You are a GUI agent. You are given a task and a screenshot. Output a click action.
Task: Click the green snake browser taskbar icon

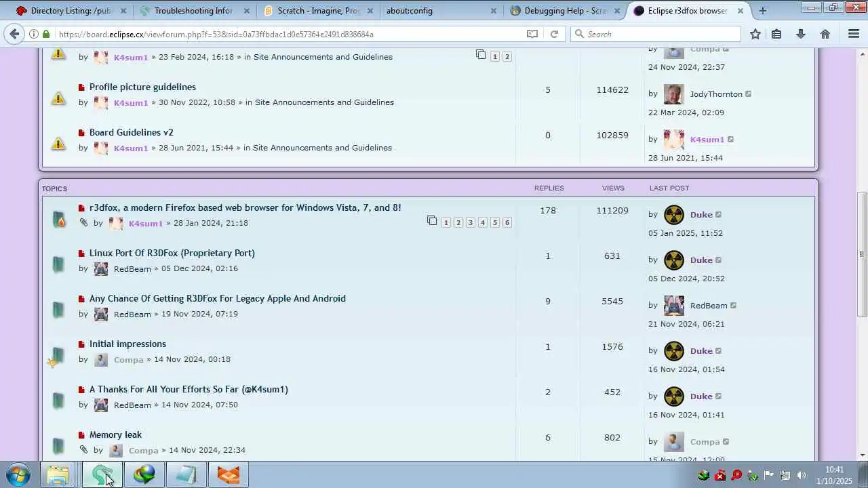pyautogui.click(x=102, y=474)
